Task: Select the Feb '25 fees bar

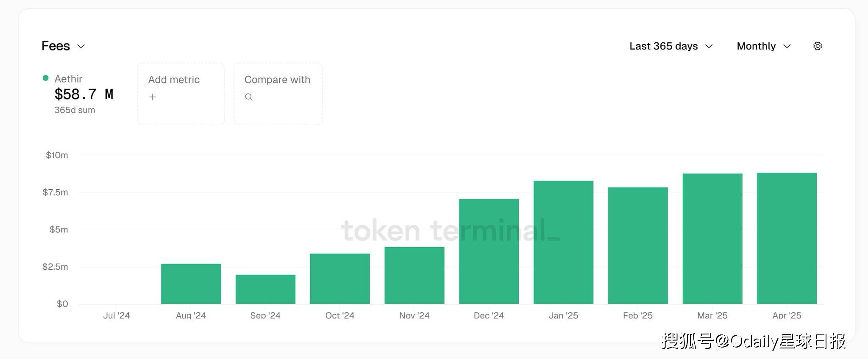Action: 638,246
